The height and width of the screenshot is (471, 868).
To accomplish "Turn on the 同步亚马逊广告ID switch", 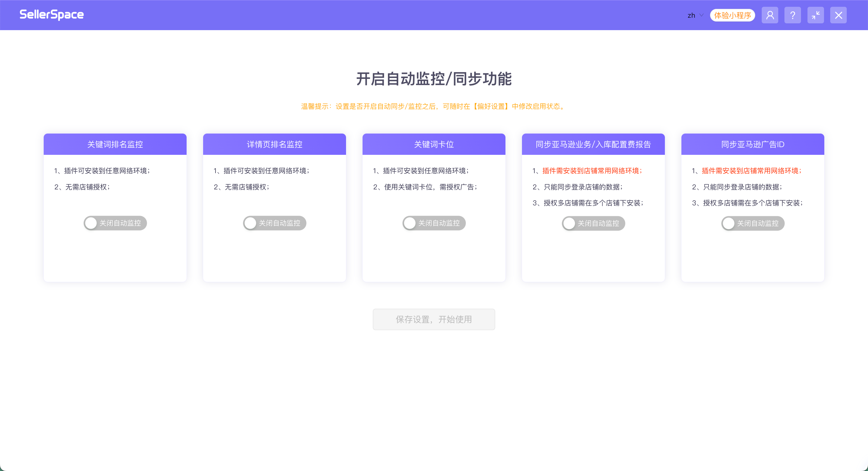I will coord(753,223).
